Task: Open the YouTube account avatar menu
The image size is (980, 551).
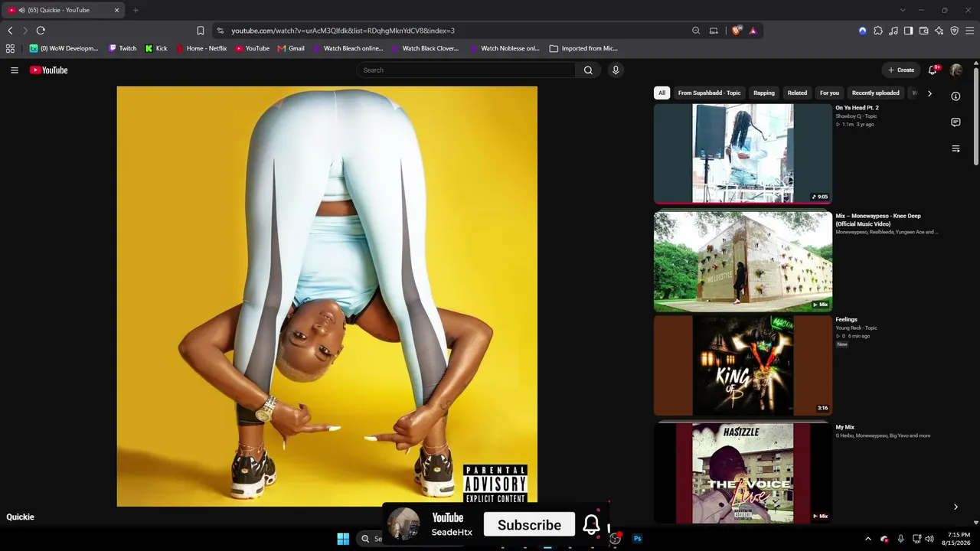Action: tap(955, 70)
